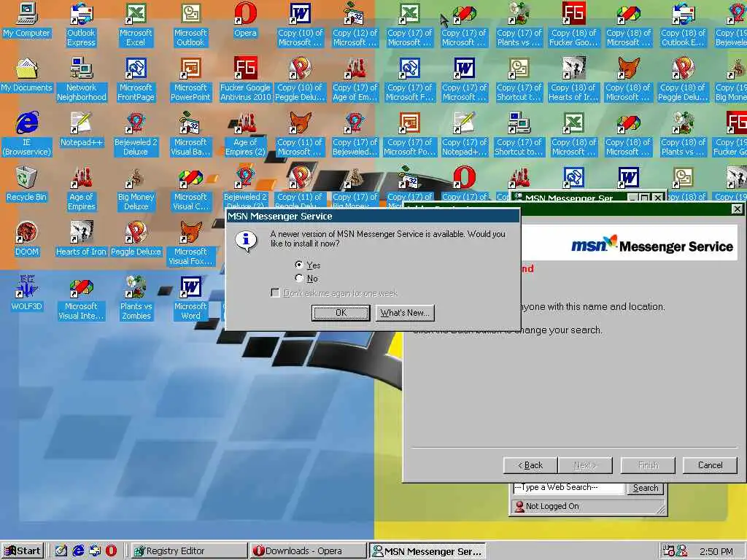Select the Microsoft Excel desktop shortcut
Image resolution: width=747 pixels, height=560 pixels.
coord(136,25)
